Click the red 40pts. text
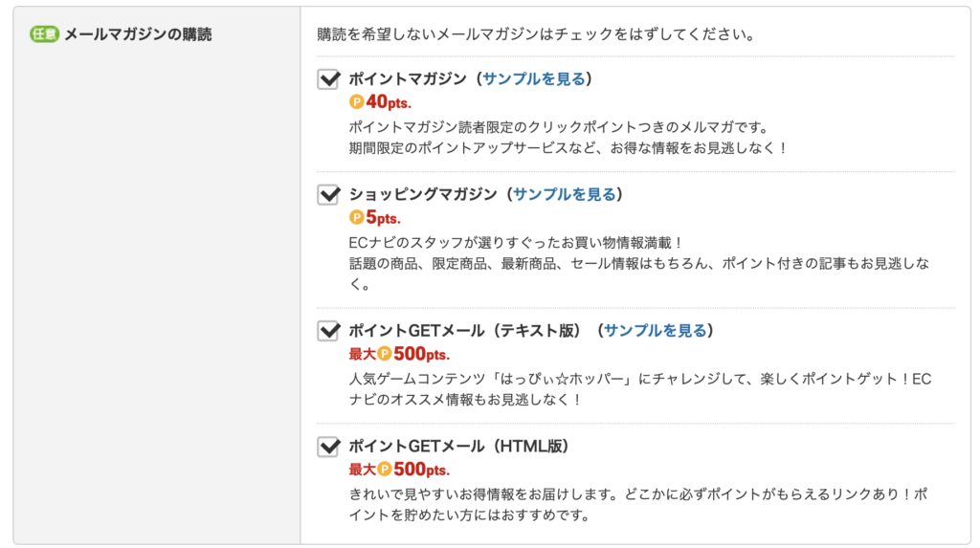Image resolution: width=980 pixels, height=548 pixels. (x=389, y=102)
